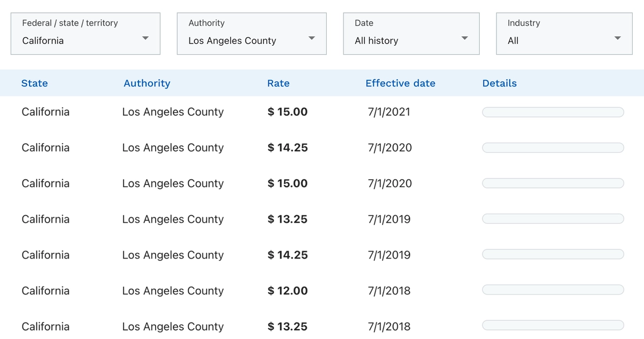Click the caret arrow in the Industry selector
Viewport: 644px width, 339px height.
pyautogui.click(x=617, y=38)
